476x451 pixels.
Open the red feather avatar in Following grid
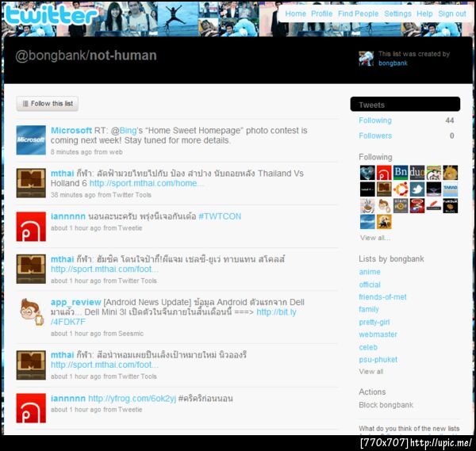433,205
